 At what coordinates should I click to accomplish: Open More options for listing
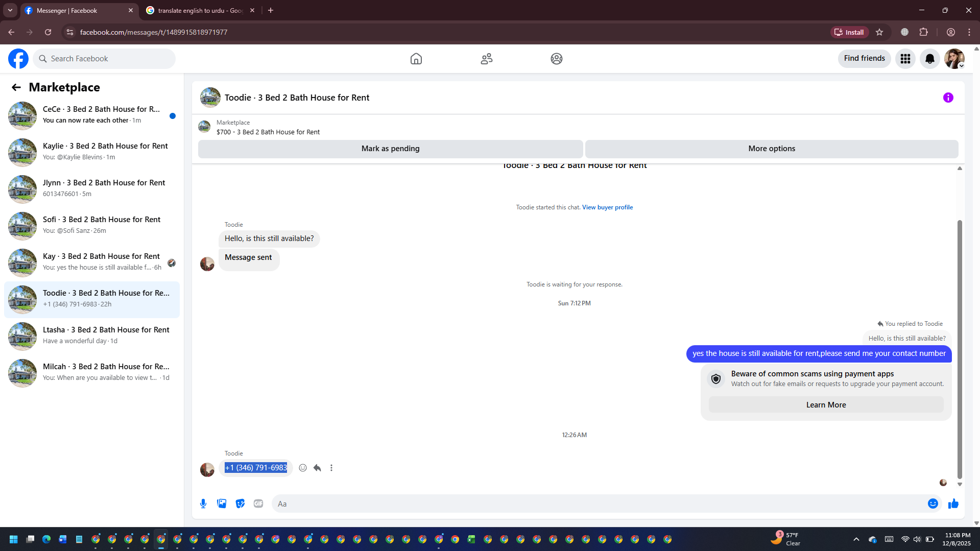[772, 149]
